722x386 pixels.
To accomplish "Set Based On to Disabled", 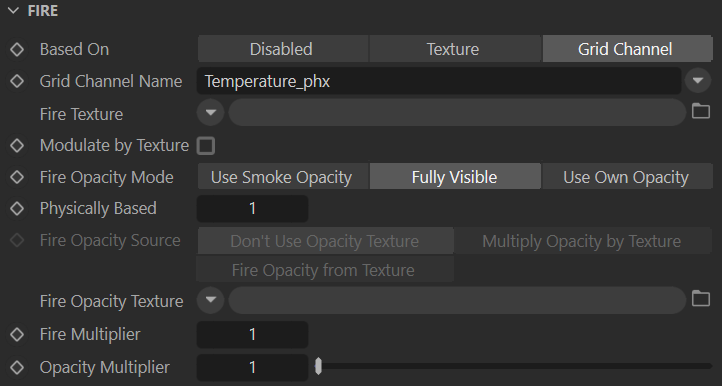I will tap(283, 49).
